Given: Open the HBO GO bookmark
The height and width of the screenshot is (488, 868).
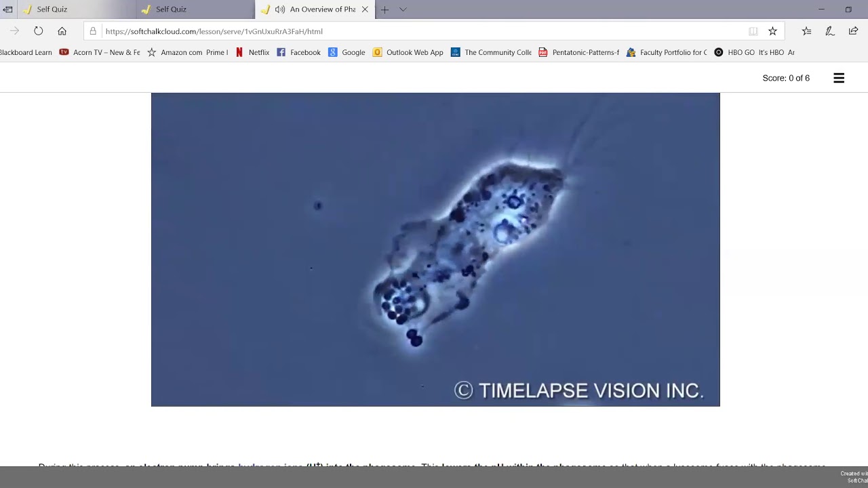Looking at the screenshot, I should pos(754,52).
